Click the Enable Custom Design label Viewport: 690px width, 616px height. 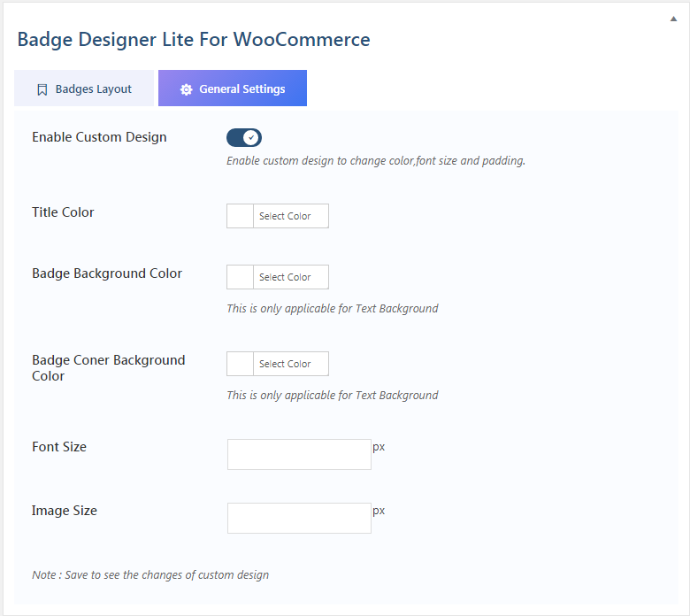click(x=99, y=137)
